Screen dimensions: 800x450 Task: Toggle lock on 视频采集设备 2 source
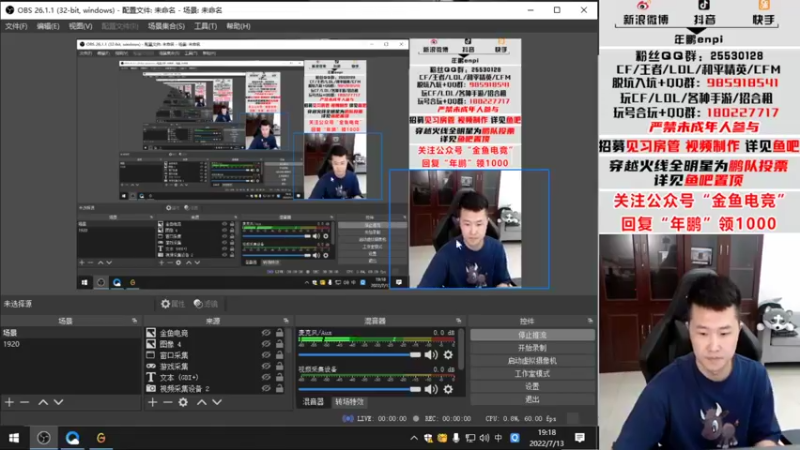point(280,389)
